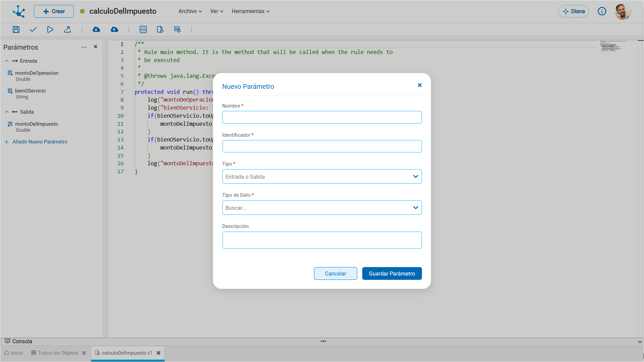644x362 pixels.
Task: Close the Parámetros side panel
Action: tap(96, 47)
